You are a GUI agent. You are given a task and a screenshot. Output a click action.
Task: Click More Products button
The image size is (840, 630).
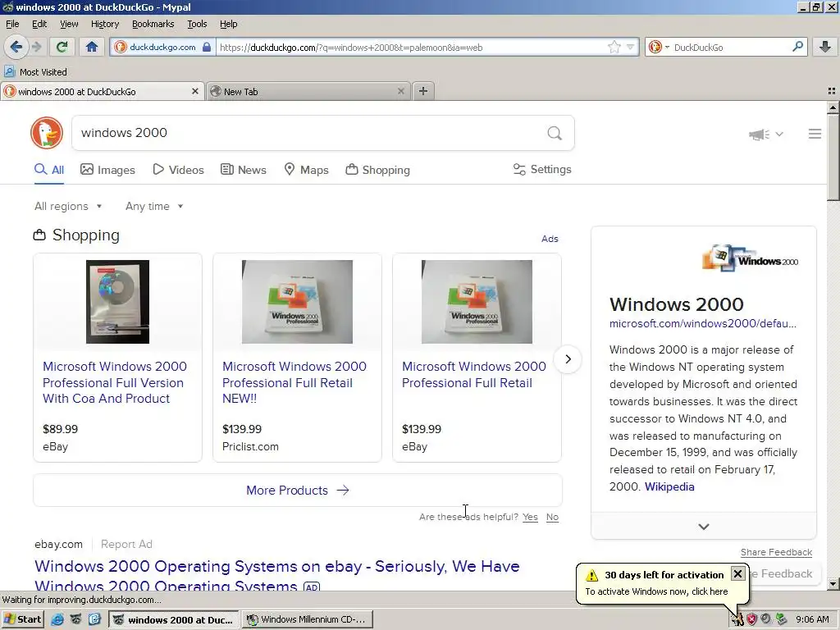click(x=298, y=491)
